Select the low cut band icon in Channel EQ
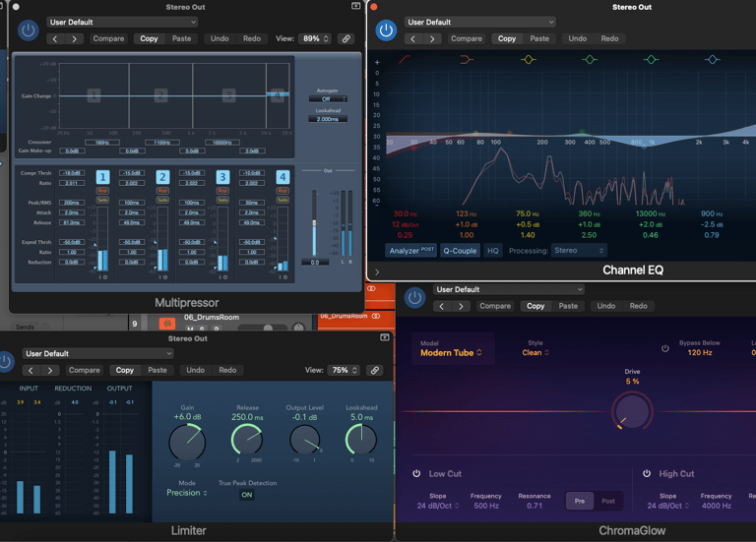The image size is (756, 542). pos(405,60)
